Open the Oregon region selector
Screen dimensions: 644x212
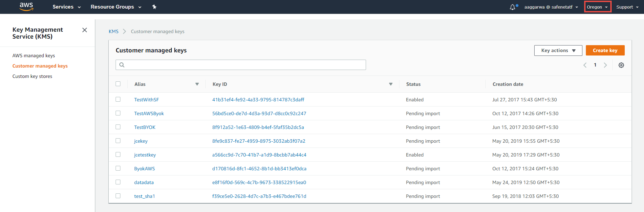(x=597, y=7)
